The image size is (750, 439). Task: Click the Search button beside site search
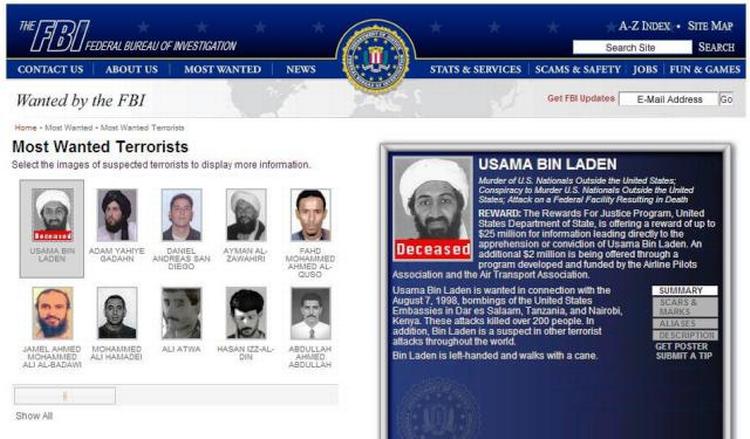(x=716, y=47)
